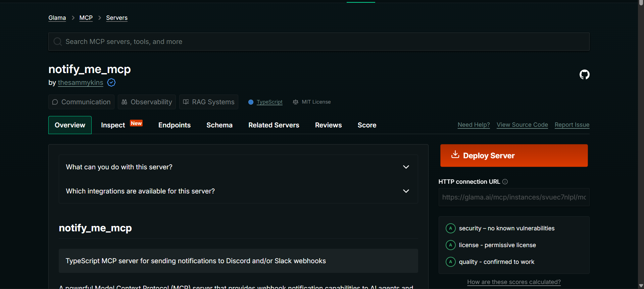This screenshot has width=644, height=289.
Task: Select the RAG Systems category tag
Action: [x=209, y=102]
